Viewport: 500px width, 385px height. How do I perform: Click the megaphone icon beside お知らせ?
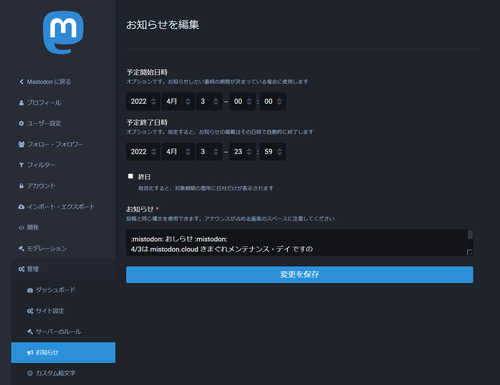pos(30,352)
